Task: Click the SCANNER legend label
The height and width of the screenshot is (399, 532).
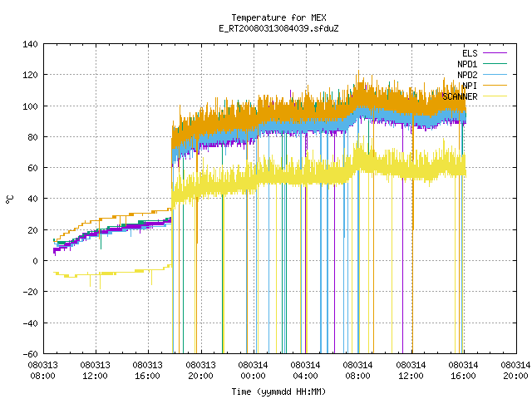Action: 460,96
